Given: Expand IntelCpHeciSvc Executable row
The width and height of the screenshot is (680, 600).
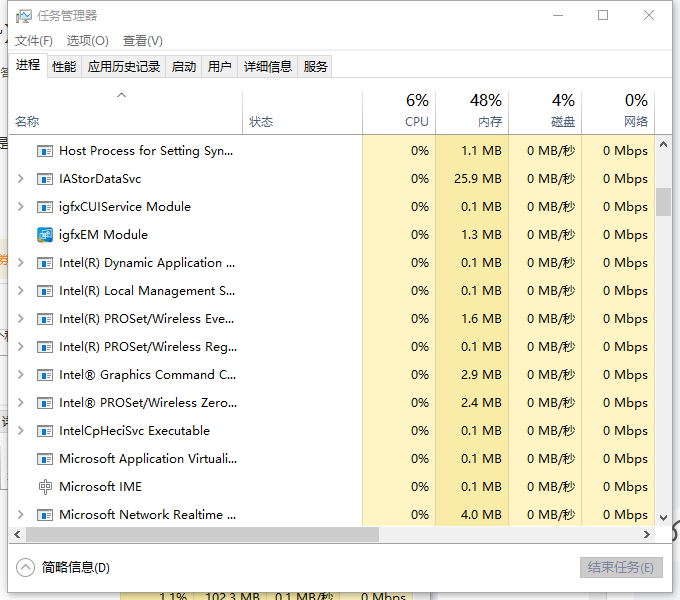Looking at the screenshot, I should [20, 430].
